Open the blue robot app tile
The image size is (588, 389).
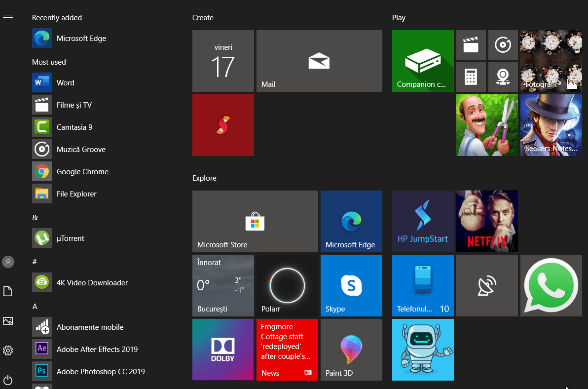pos(423,350)
